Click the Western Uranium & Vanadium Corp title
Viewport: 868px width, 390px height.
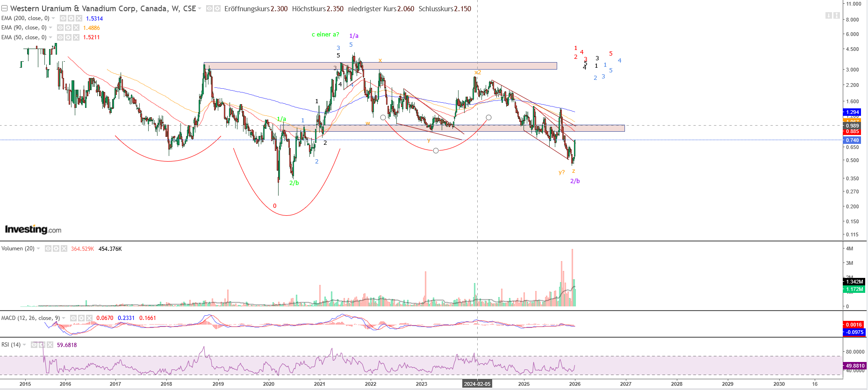pos(103,8)
